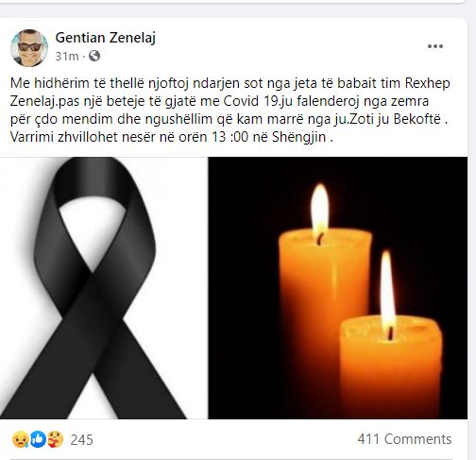Viewport: 476px width, 460px height.
Task: Click the public globe privacy icon
Action: click(94, 56)
